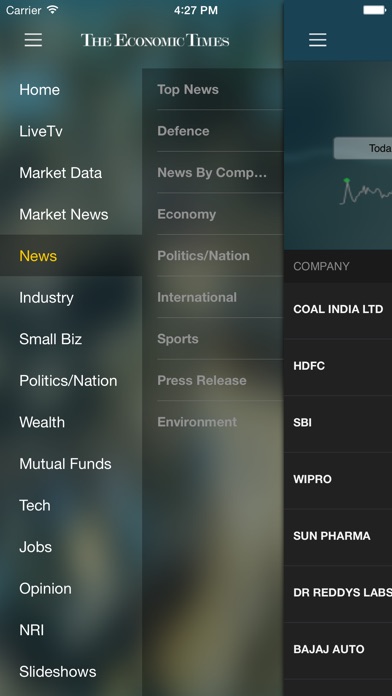392x696 pixels.
Task: Open Slideshows from the side menu
Action: click(x=71, y=672)
